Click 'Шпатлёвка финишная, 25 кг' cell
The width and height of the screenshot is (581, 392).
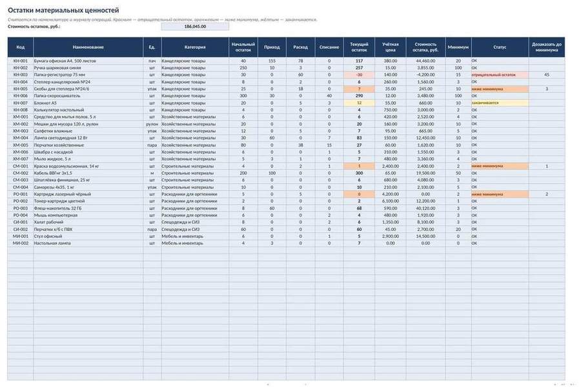(x=88, y=181)
